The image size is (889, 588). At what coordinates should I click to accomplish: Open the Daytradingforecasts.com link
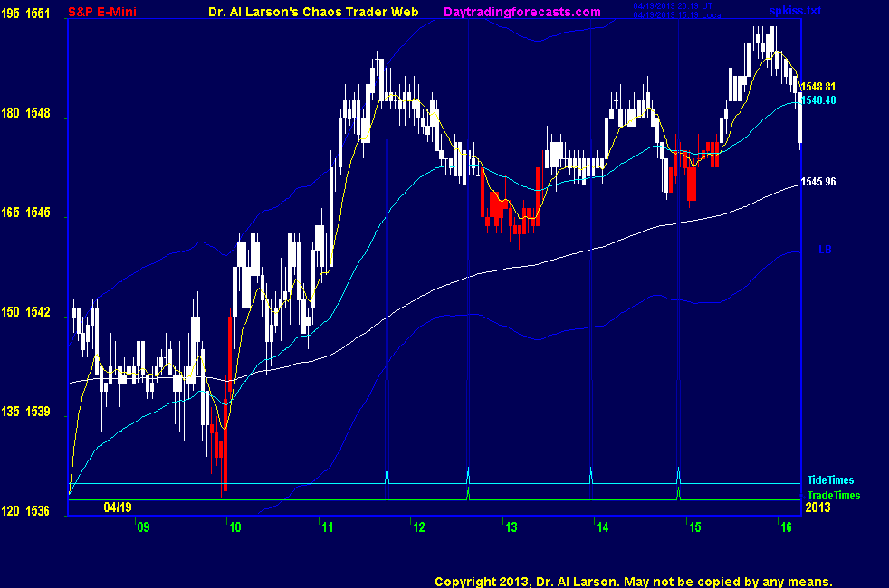click(x=522, y=12)
